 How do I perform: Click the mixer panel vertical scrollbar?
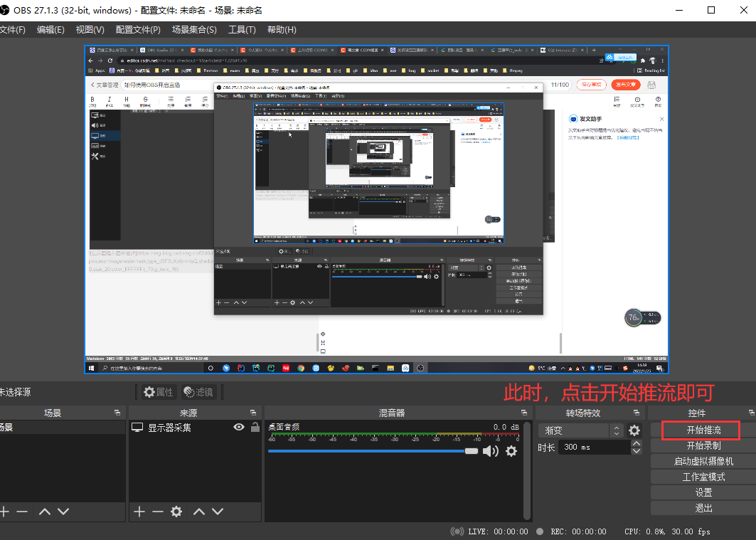pyautogui.click(x=526, y=470)
